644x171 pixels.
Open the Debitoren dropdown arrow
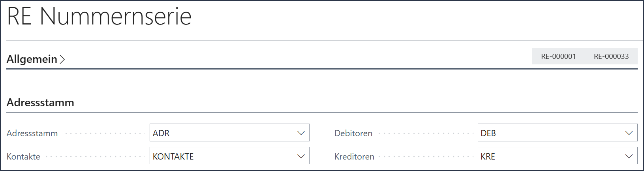pos(629,133)
